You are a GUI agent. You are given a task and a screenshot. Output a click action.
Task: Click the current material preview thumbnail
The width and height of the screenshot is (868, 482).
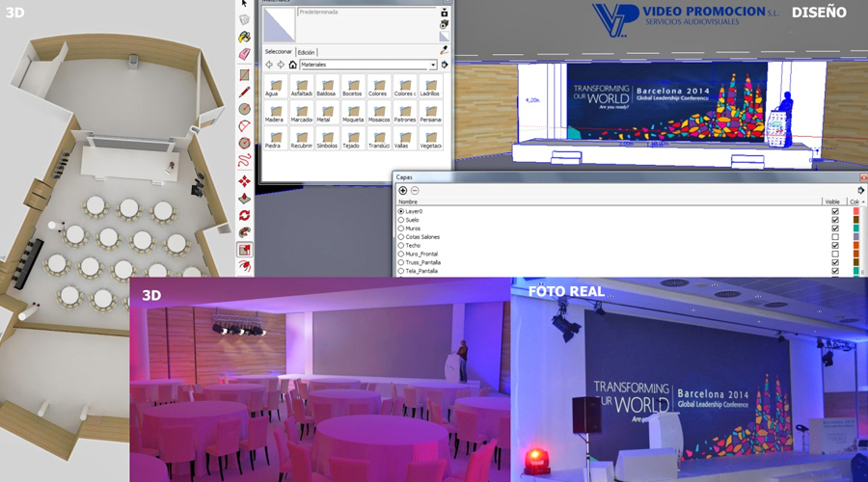(x=279, y=24)
